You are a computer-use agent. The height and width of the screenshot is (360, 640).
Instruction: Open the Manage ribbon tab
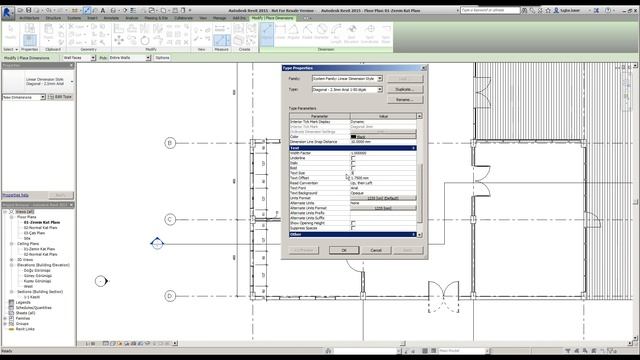(x=219, y=18)
